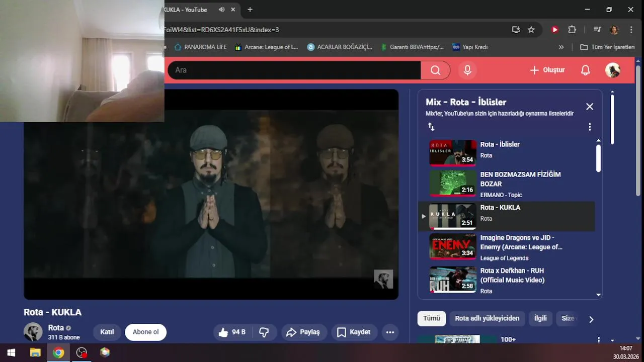
Task: Open new Chrome tab
Action: pyautogui.click(x=250, y=10)
